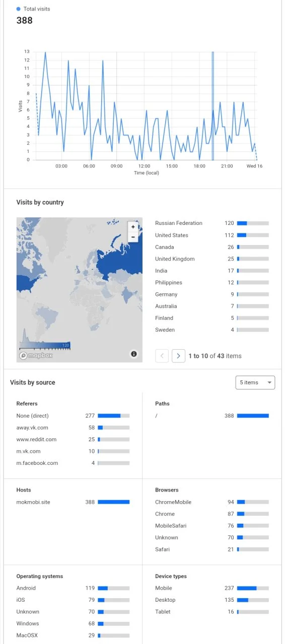Viewport: 285px width, 644px height.
Task: Zoom out on the country map
Action: pyautogui.click(x=133, y=236)
